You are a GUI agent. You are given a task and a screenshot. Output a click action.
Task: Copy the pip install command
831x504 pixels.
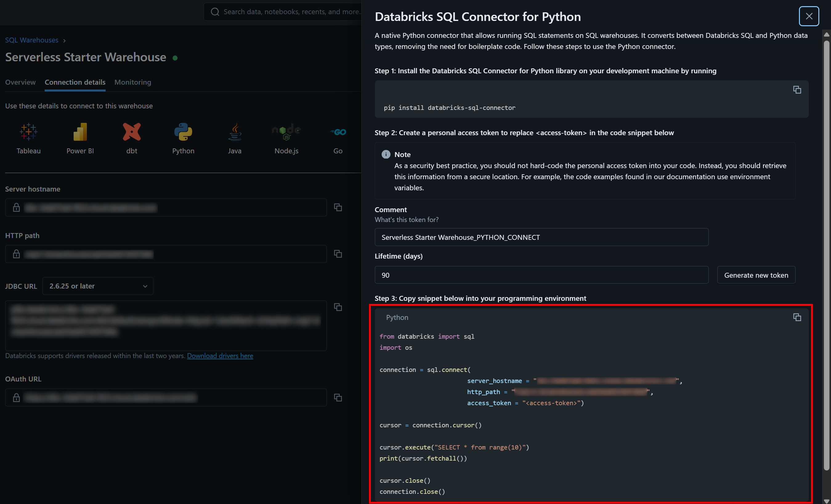(x=797, y=89)
